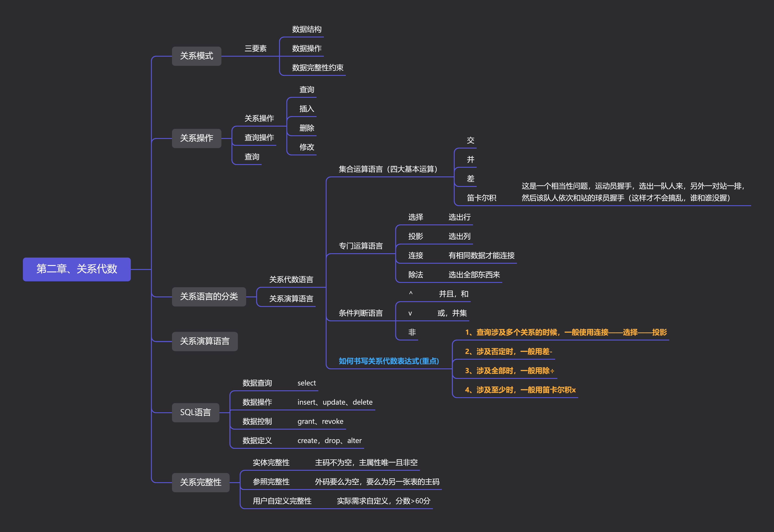Click the 并且，和 description

(454, 294)
